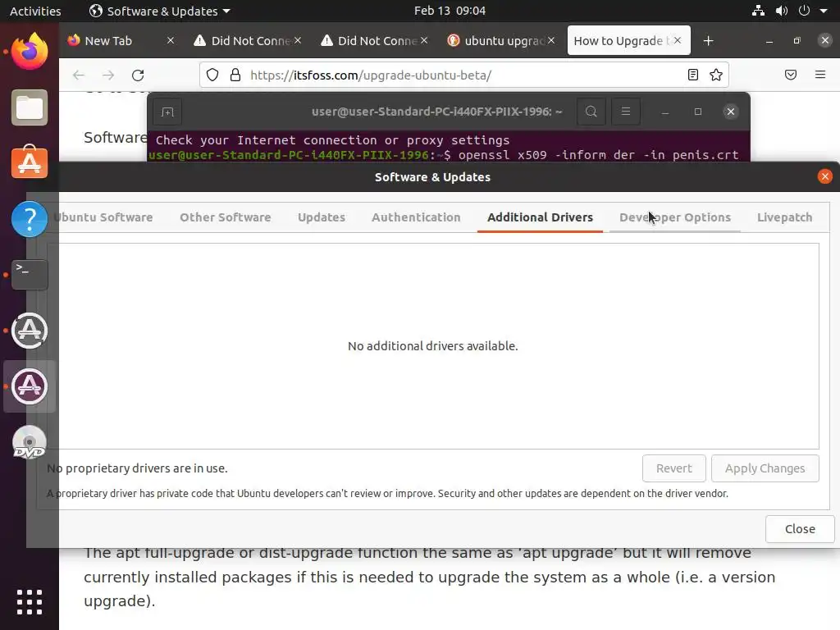840x630 pixels.
Task: Click the Revert button
Action: (674, 468)
